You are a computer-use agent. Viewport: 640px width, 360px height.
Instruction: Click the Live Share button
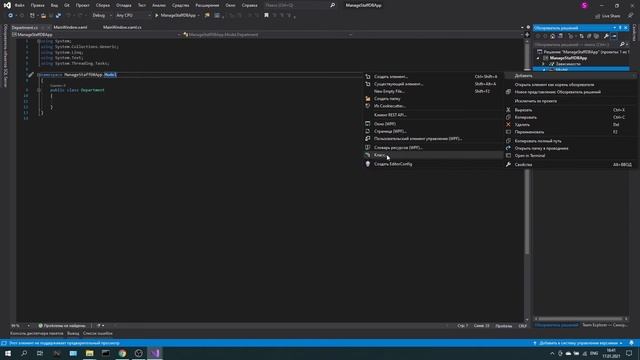(x=608, y=16)
